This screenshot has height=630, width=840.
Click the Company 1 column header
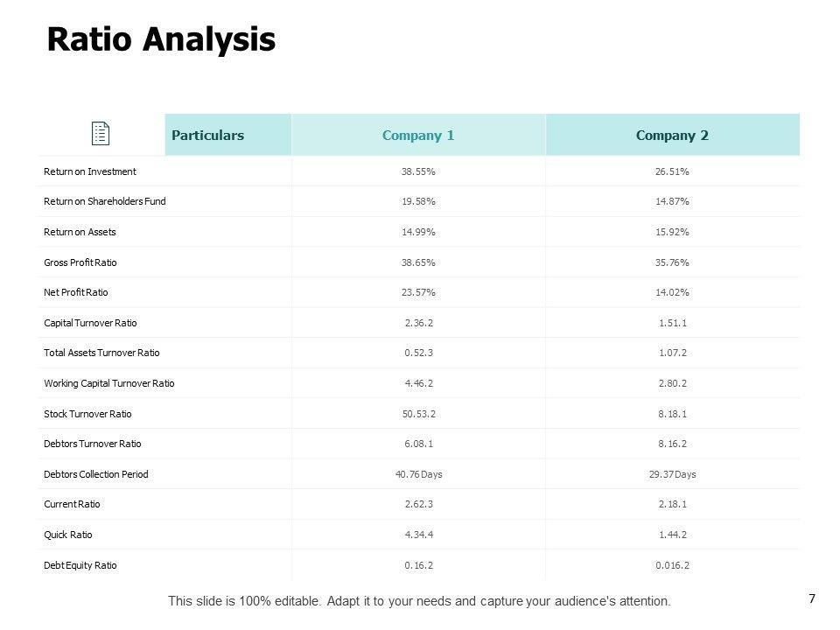point(418,136)
